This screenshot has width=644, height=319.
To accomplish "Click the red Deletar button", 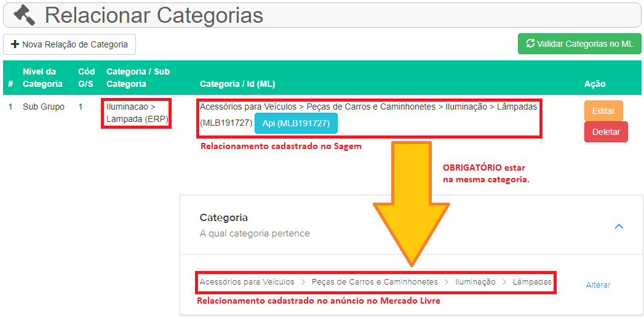I will [606, 132].
